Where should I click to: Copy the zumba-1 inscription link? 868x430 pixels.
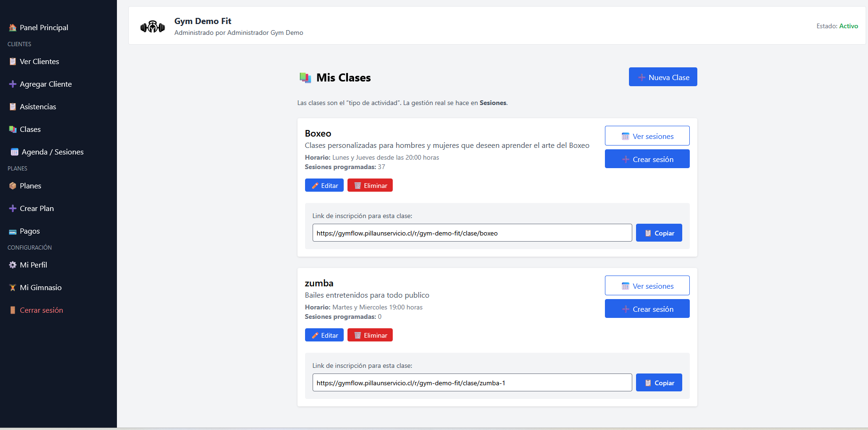click(659, 382)
